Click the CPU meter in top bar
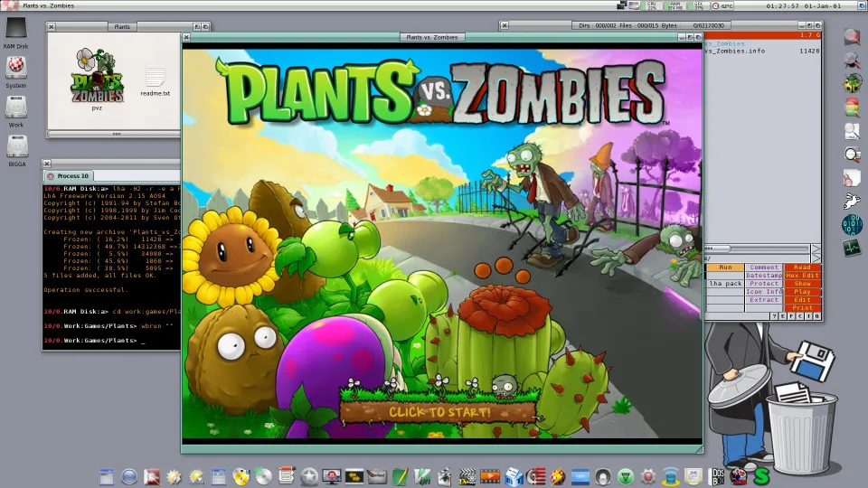868x488 pixels. 652,5
